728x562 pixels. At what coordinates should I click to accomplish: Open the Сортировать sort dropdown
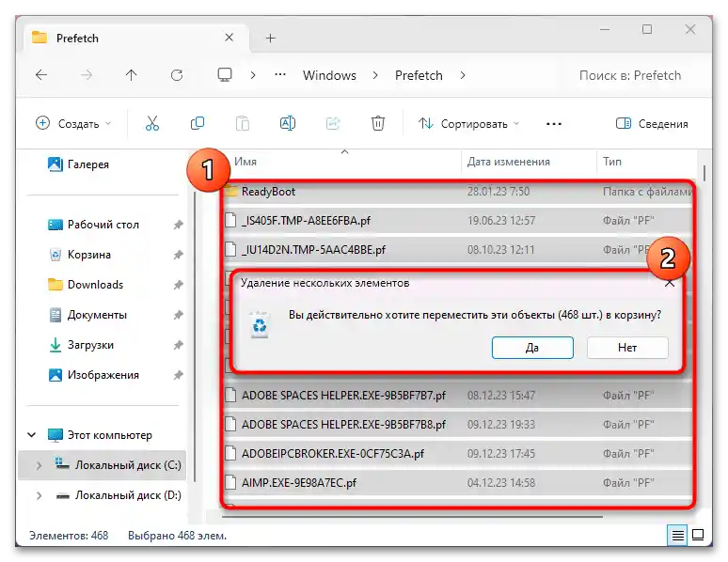pos(468,123)
